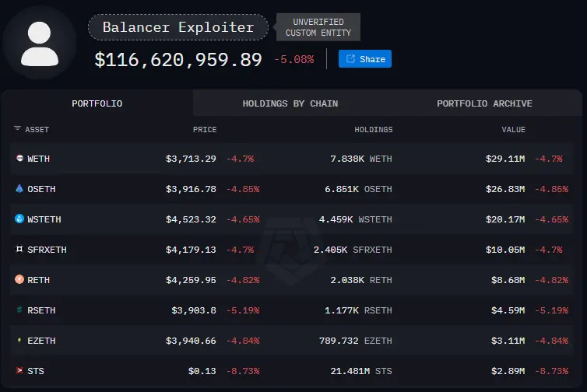Sort the table by Price column

205,129
